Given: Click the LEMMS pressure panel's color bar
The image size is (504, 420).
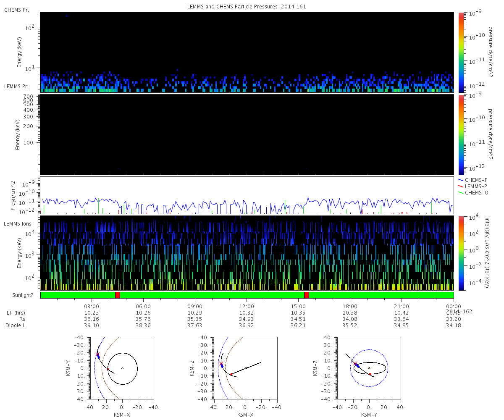Looking at the screenshot, I should click(461, 134).
